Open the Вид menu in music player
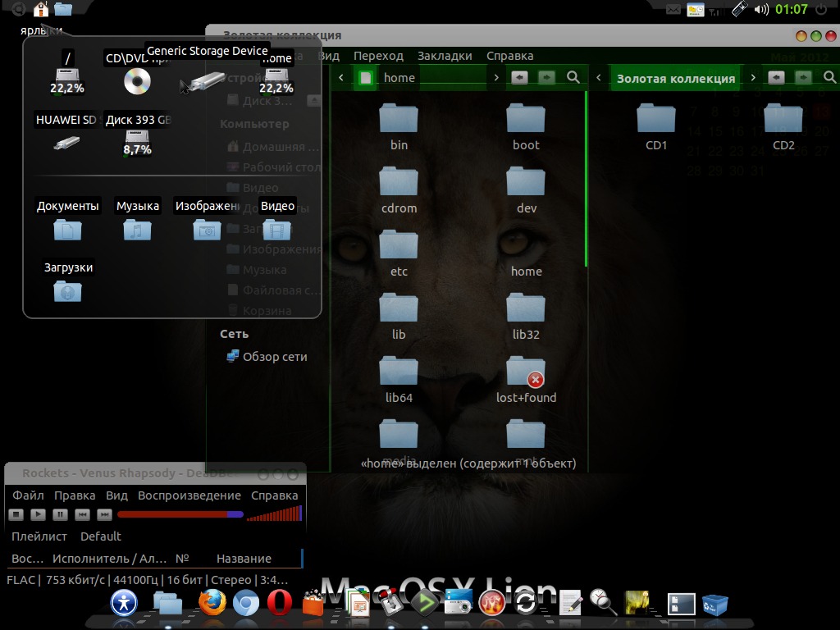This screenshot has height=630, width=840. click(116, 495)
